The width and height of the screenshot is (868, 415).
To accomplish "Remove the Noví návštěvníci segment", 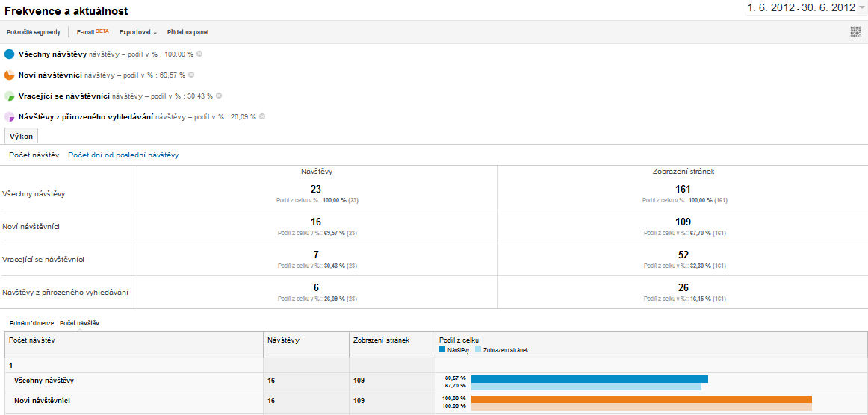I will 191,74.
